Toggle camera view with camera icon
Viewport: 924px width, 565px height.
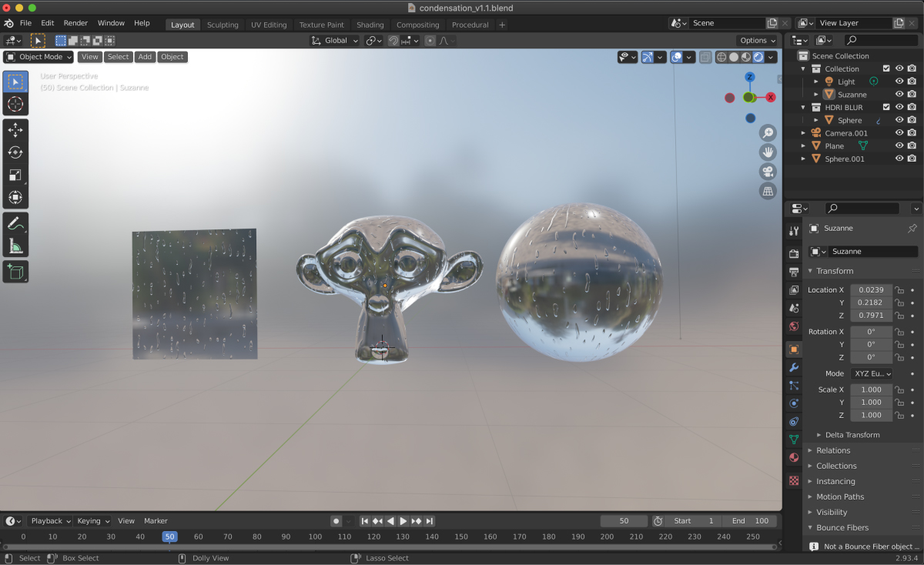tap(768, 171)
